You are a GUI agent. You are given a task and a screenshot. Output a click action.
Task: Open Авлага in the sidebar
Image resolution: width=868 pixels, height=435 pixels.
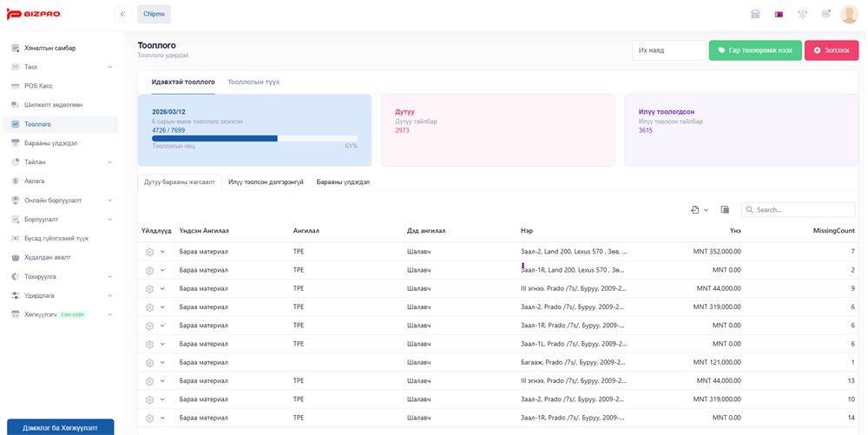[x=61, y=181]
